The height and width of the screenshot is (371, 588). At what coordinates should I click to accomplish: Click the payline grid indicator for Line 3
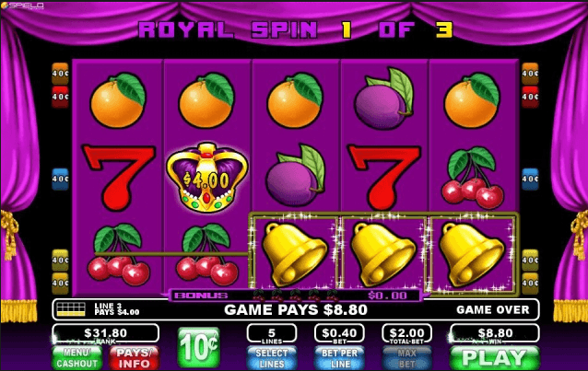[71, 309]
